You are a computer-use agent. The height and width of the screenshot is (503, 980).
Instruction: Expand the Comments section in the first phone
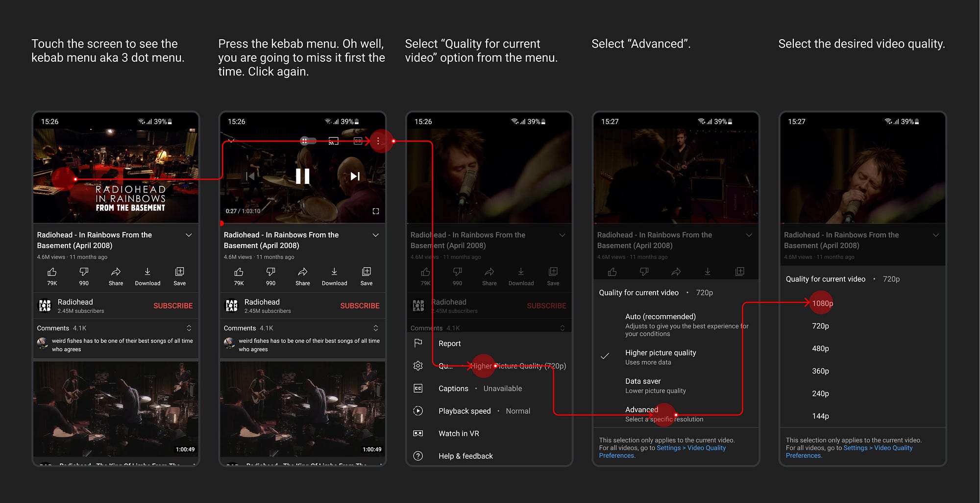click(189, 328)
